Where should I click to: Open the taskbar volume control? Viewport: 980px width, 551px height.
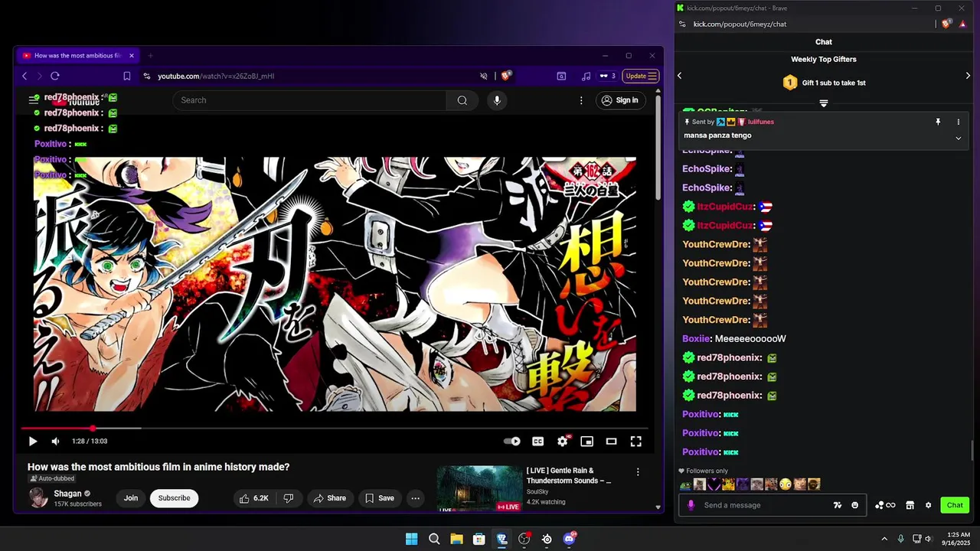[929, 540]
